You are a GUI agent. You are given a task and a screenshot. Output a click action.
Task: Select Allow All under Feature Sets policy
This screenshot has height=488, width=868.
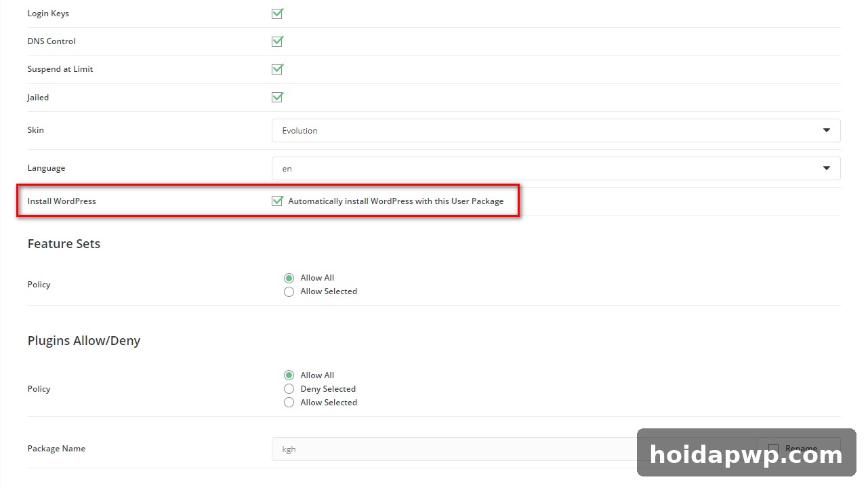pyautogui.click(x=289, y=278)
